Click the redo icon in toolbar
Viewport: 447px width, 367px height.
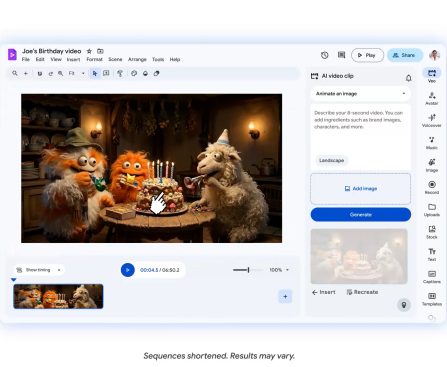pyautogui.click(x=50, y=73)
